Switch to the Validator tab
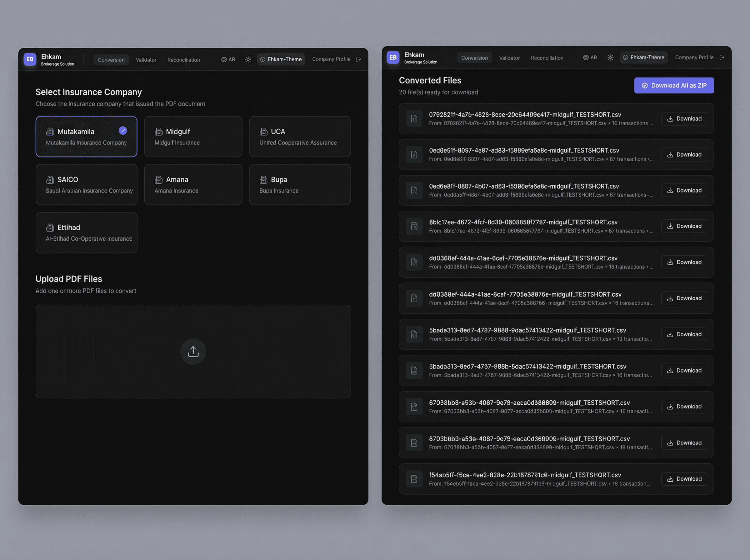The image size is (750, 560). [146, 60]
